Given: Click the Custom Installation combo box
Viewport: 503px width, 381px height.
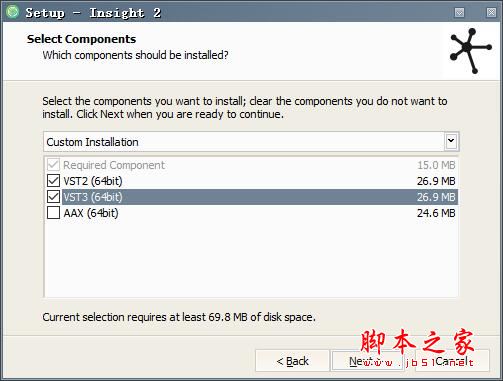Looking at the screenshot, I should (251, 142).
